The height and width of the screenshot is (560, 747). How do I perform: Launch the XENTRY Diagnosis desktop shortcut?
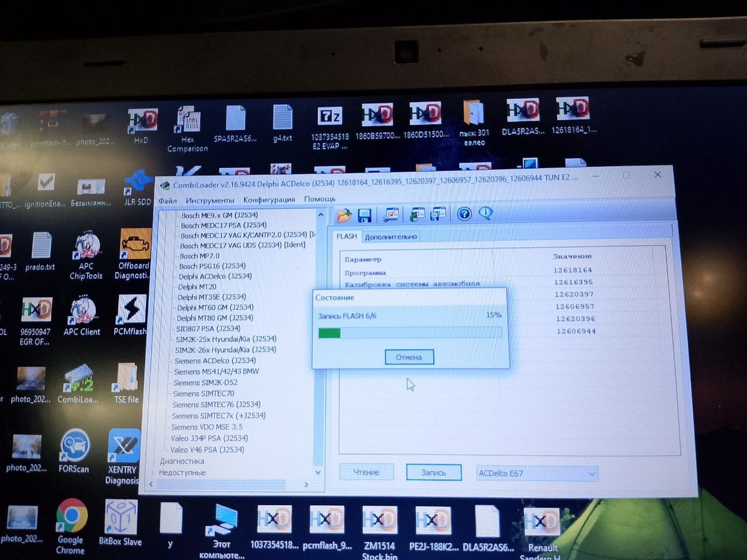122,456
